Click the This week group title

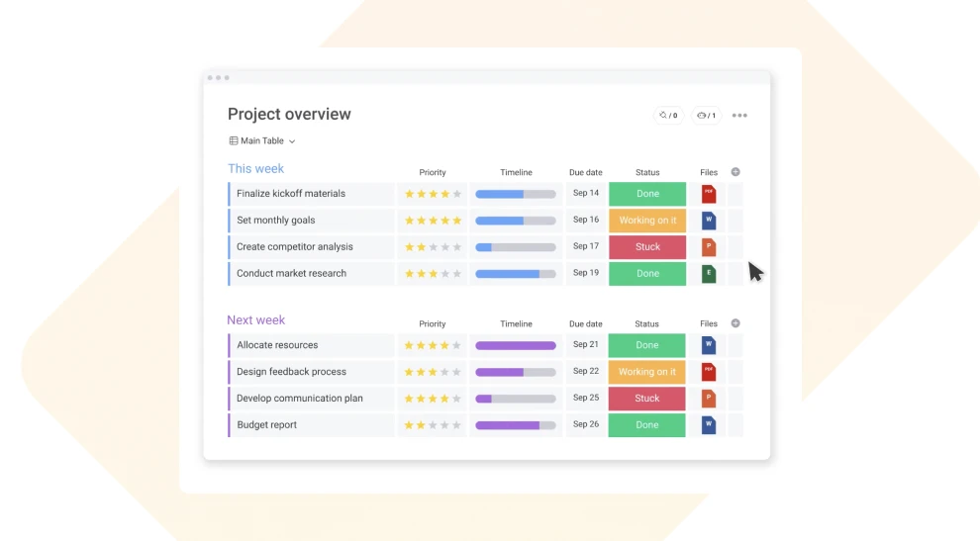[x=255, y=169]
